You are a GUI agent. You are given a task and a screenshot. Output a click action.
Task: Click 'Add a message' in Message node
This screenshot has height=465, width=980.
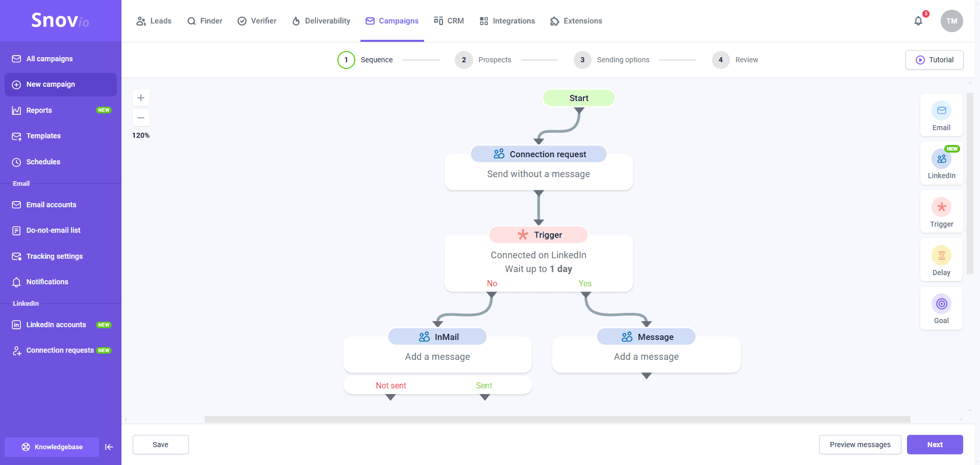[x=646, y=357]
